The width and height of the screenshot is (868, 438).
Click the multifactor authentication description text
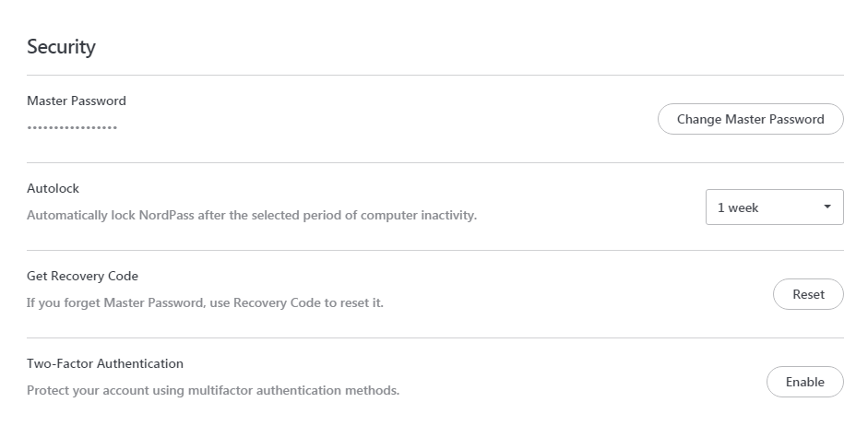(x=213, y=390)
